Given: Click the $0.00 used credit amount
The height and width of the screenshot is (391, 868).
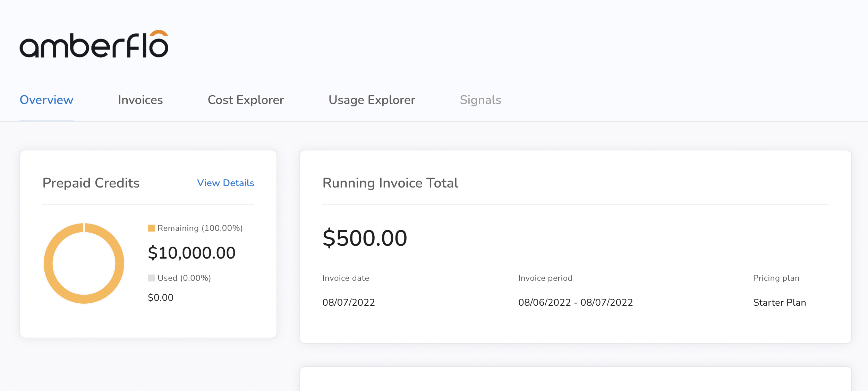Looking at the screenshot, I should click(x=160, y=298).
